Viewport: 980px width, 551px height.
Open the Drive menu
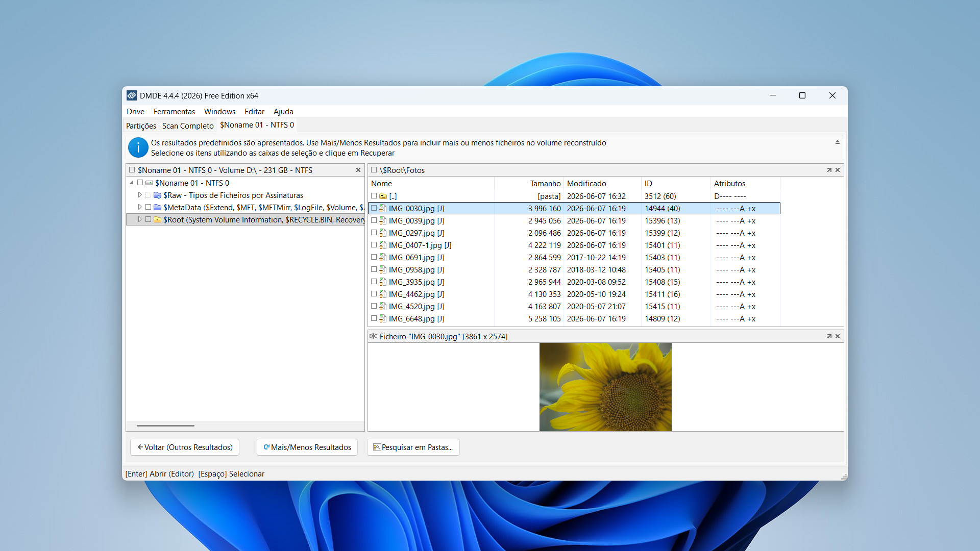[135, 111]
